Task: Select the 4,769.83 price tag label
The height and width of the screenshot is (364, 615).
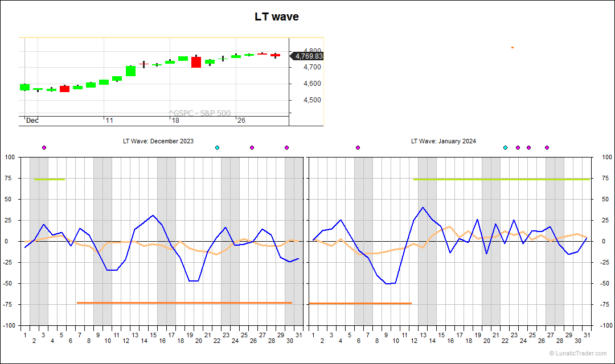Action: [307, 57]
